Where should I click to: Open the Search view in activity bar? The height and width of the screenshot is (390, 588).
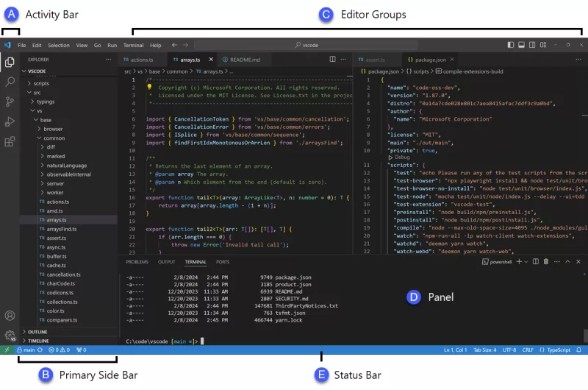click(x=10, y=82)
